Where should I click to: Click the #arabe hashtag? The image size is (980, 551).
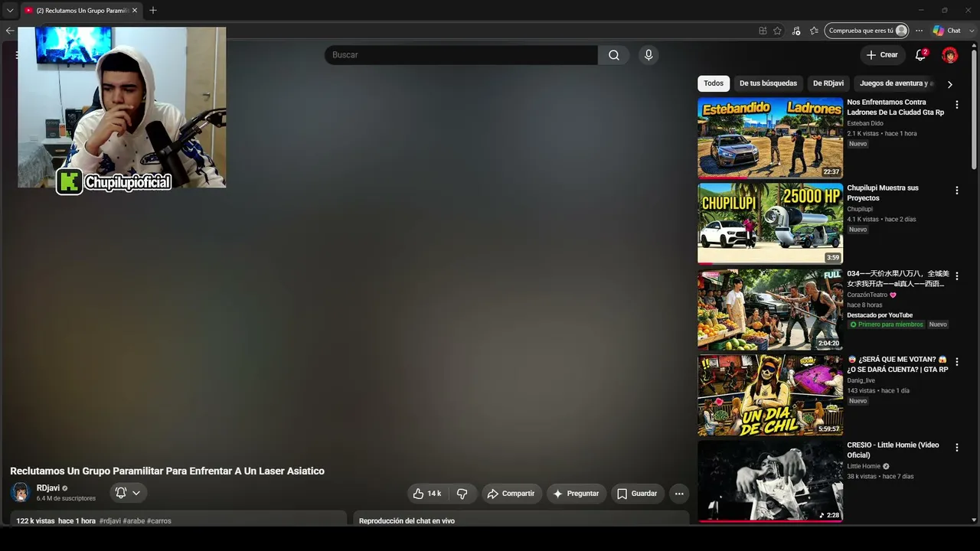133,521
